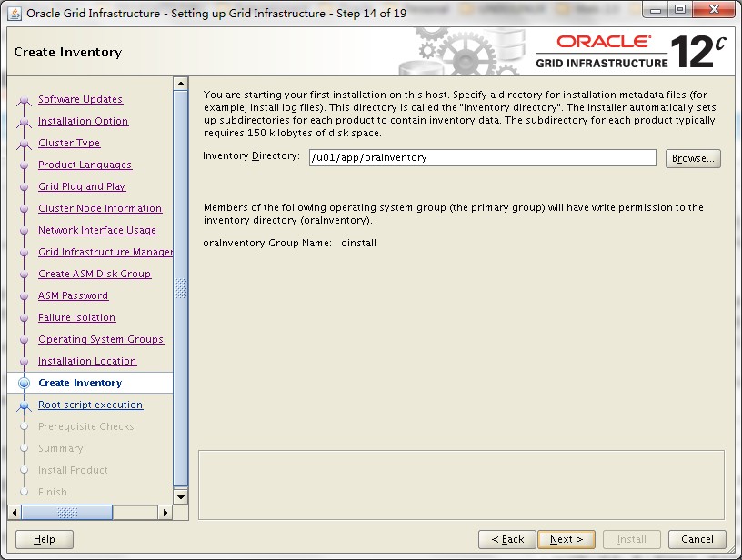Click the step list scroll-down arrow
The height and width of the screenshot is (560, 742).
point(181,496)
